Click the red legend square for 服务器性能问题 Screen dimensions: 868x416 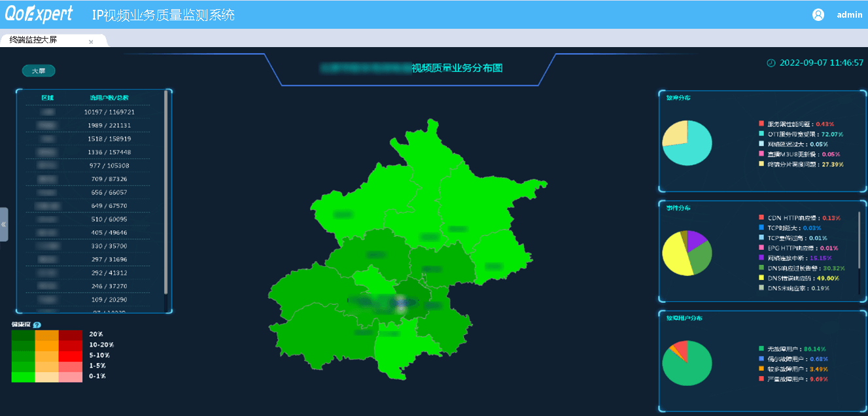[761, 124]
